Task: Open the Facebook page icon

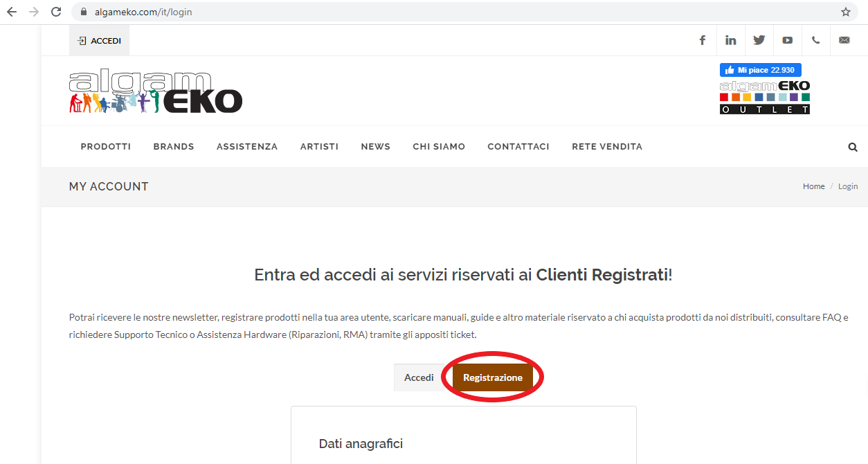Action: click(x=702, y=40)
